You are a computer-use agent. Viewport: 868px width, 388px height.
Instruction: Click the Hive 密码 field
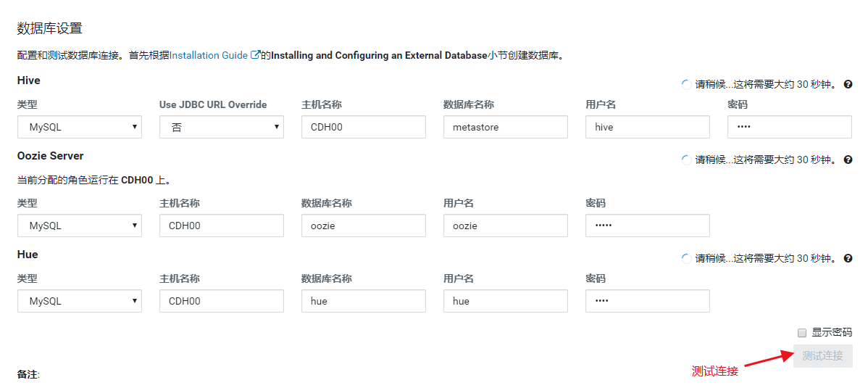[790, 127]
